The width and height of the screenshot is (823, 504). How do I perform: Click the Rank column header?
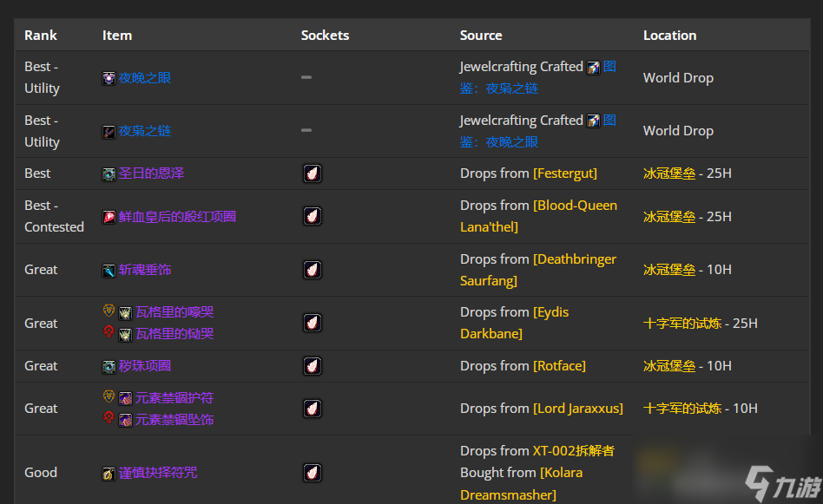click(41, 36)
